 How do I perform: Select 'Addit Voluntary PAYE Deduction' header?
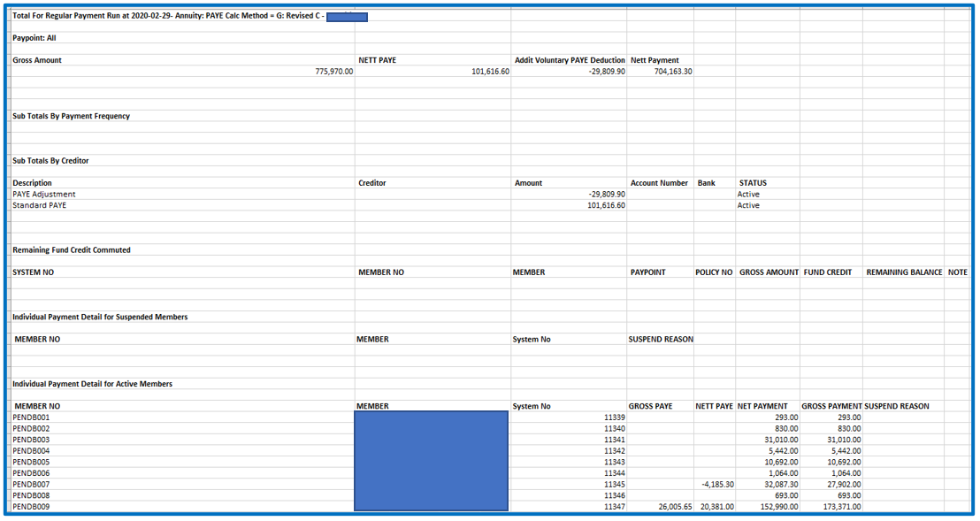point(570,61)
